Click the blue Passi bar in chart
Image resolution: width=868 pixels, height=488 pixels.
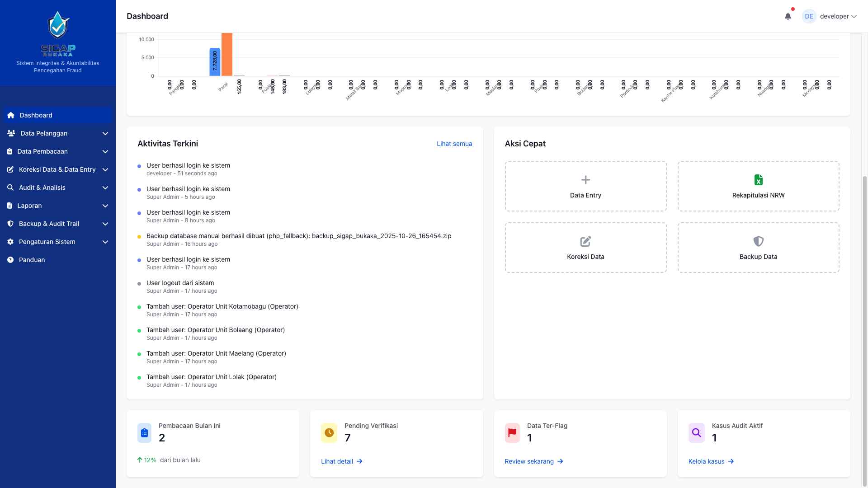(x=215, y=62)
